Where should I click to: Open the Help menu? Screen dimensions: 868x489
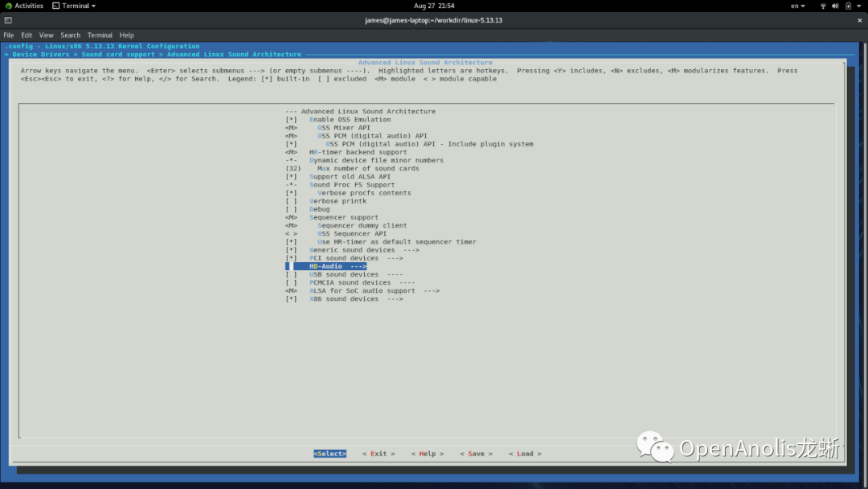127,35
